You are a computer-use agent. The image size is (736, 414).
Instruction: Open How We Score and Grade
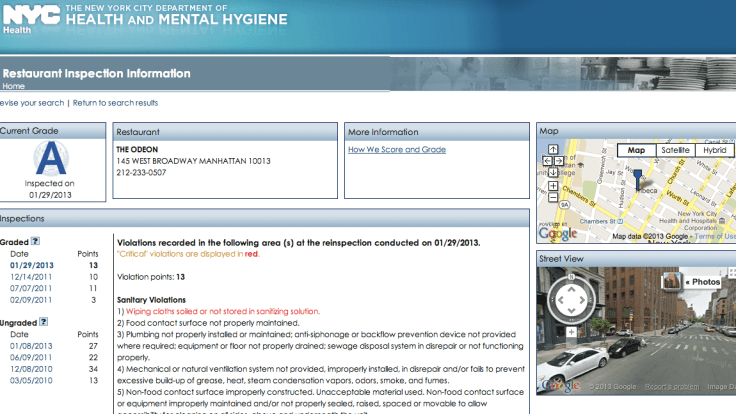396,150
